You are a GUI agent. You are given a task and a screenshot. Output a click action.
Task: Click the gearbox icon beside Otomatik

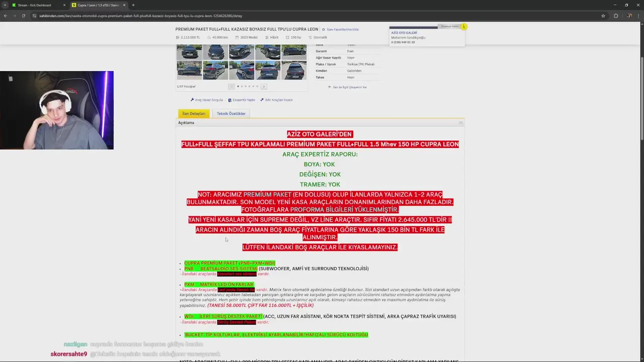click(310, 37)
